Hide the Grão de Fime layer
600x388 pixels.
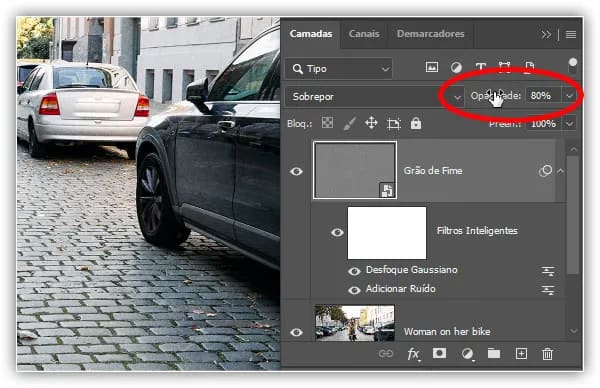pyautogui.click(x=296, y=171)
